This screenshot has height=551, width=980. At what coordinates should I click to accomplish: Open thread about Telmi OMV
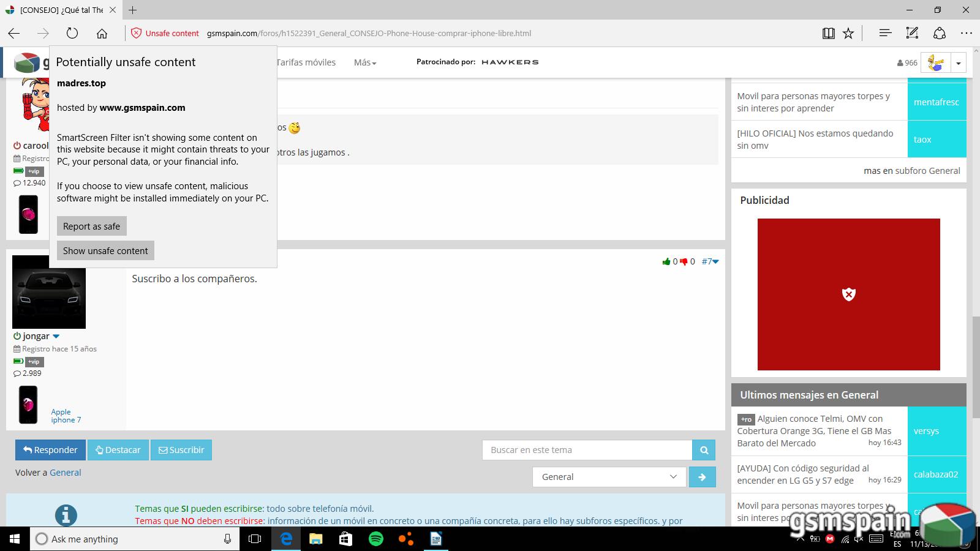click(x=814, y=431)
